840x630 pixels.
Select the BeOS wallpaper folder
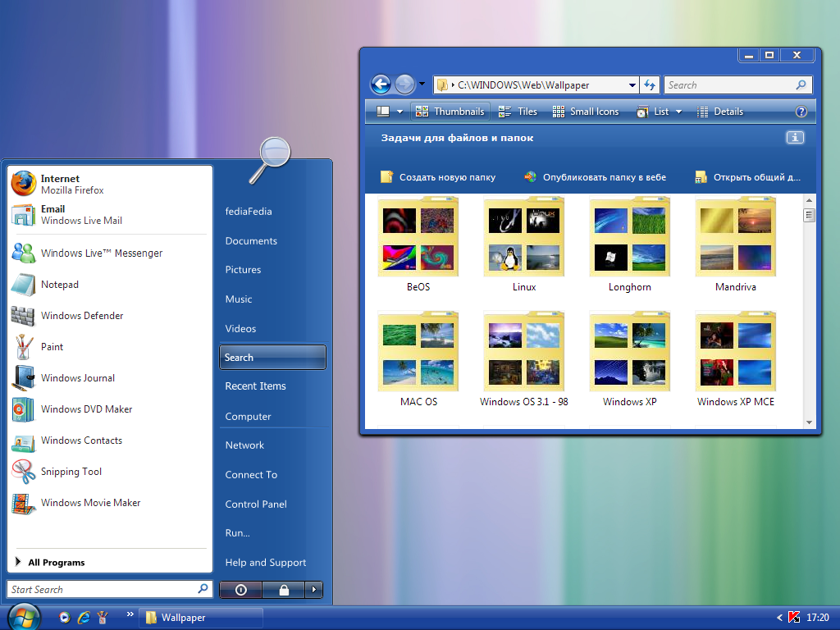click(418, 244)
